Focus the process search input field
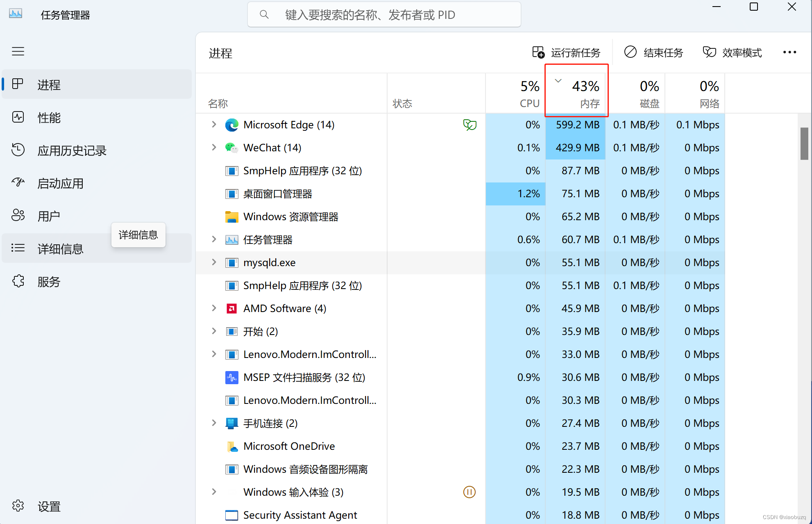This screenshot has height=524, width=812. coord(383,15)
